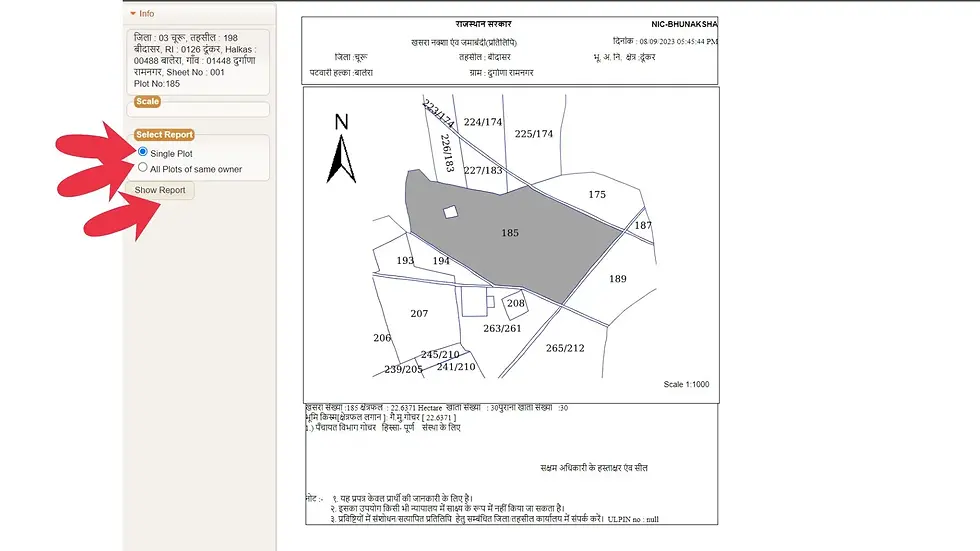
Task: Click plot number 175 on map
Action: (597, 194)
